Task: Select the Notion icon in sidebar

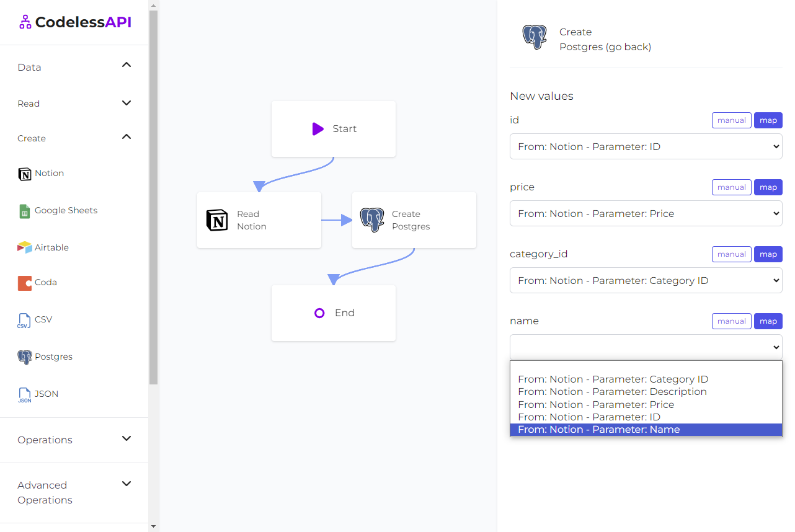Action: click(x=25, y=174)
